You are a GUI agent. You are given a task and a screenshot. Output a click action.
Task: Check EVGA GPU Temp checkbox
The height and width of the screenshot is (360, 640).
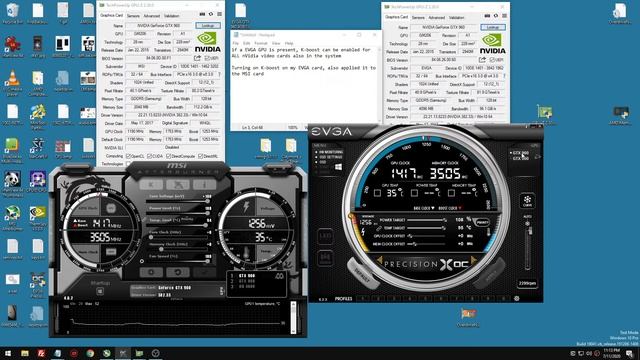point(377,193)
